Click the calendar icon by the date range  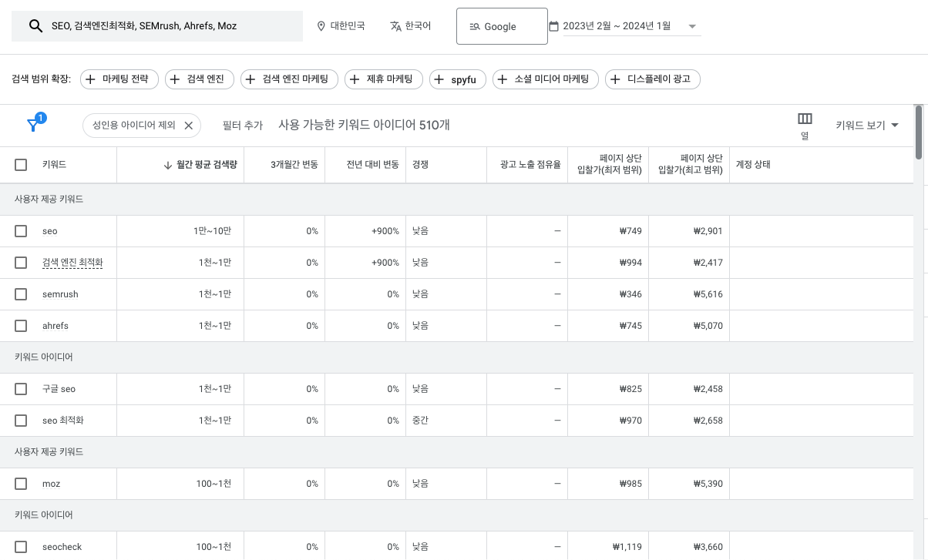tap(553, 26)
